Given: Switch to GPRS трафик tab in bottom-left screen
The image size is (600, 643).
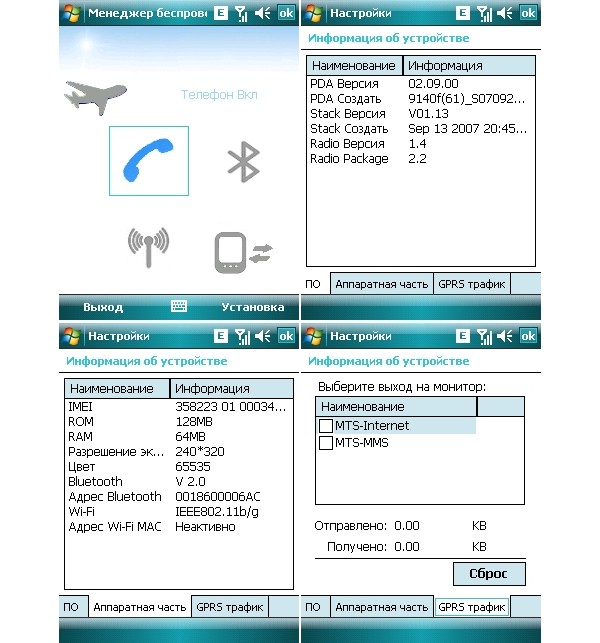Looking at the screenshot, I should coord(230,607).
